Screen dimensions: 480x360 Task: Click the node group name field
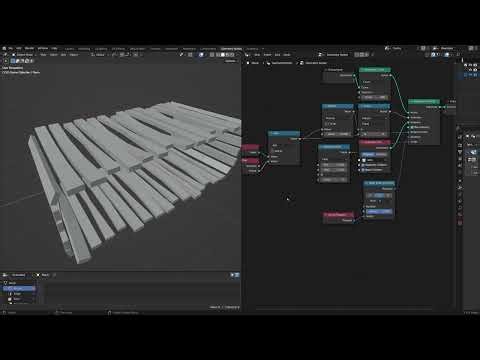pyautogui.click(x=337, y=55)
